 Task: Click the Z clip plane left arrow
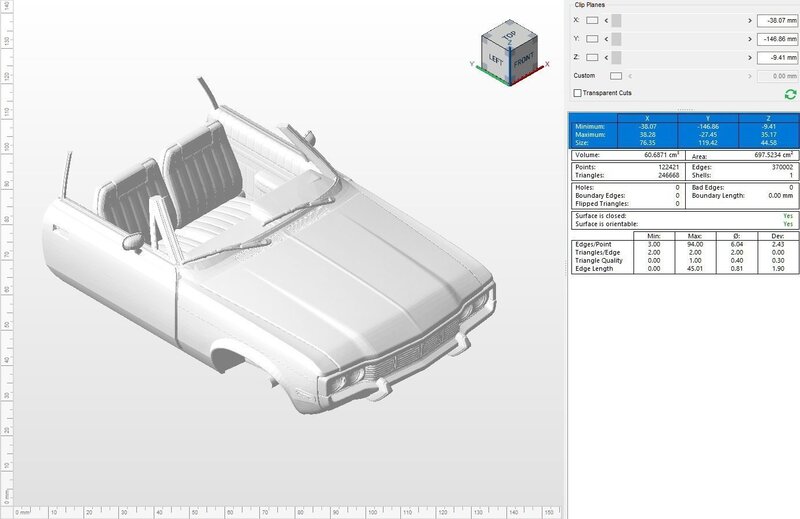pyautogui.click(x=608, y=57)
